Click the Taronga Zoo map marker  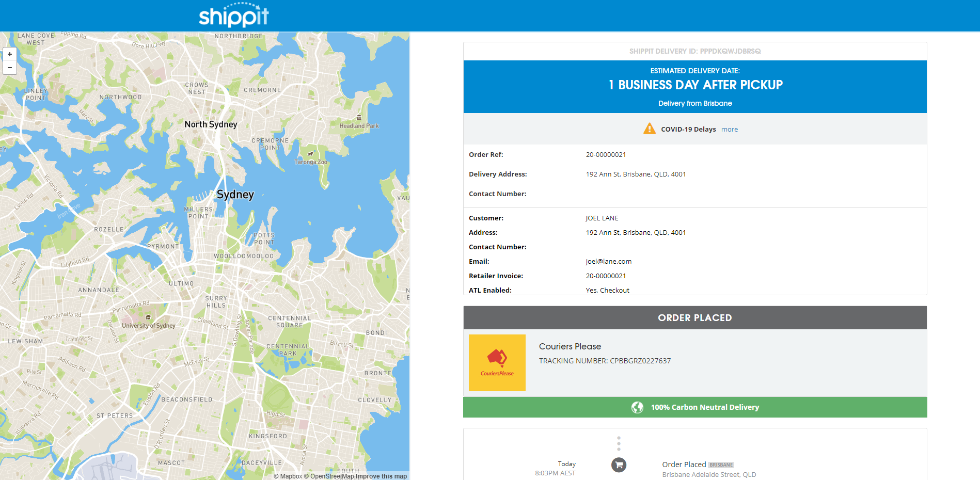click(311, 154)
